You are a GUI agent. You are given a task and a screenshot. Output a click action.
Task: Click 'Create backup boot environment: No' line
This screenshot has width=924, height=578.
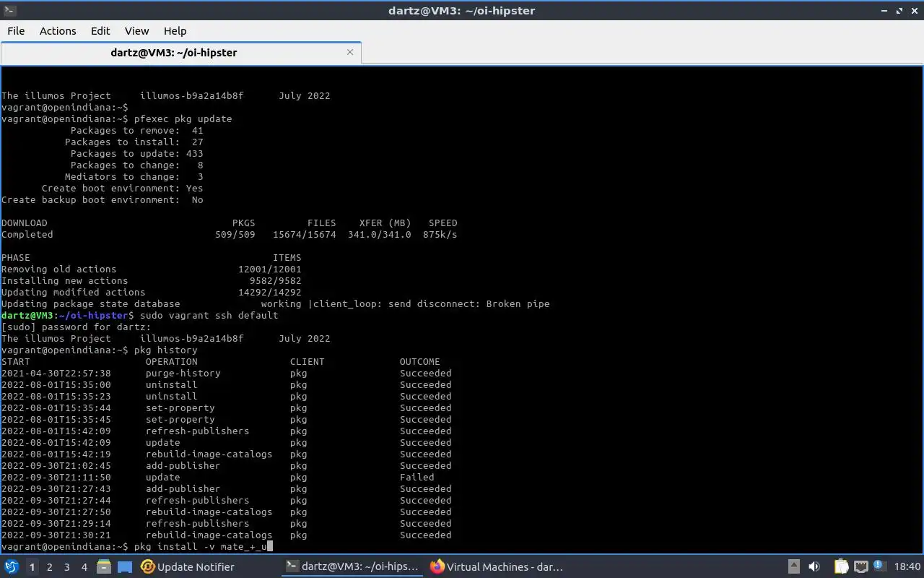click(x=102, y=199)
